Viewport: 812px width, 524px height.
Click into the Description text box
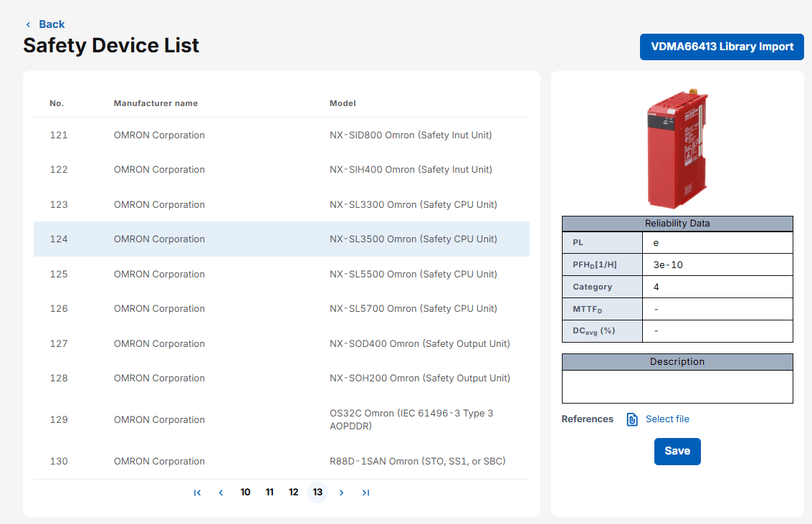677,386
